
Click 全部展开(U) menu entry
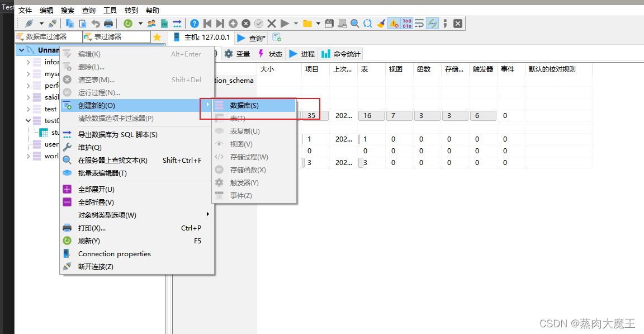point(137,190)
